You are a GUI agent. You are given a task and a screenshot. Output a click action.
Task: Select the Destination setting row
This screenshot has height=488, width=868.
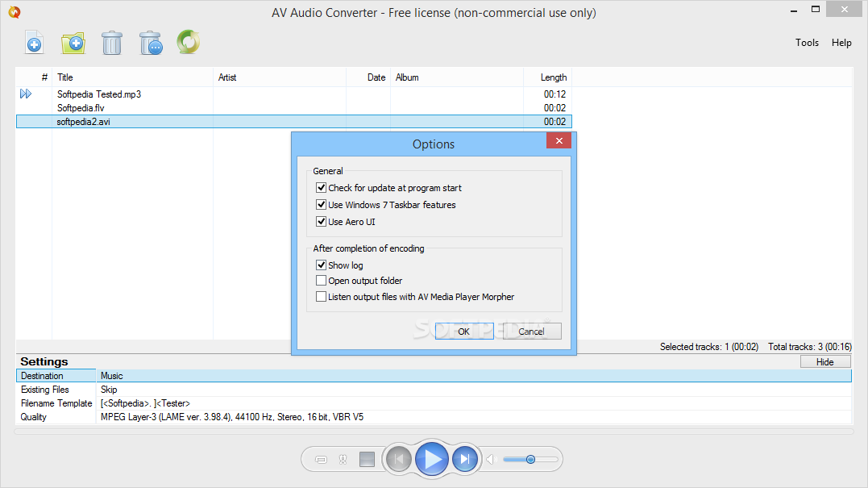(x=434, y=376)
